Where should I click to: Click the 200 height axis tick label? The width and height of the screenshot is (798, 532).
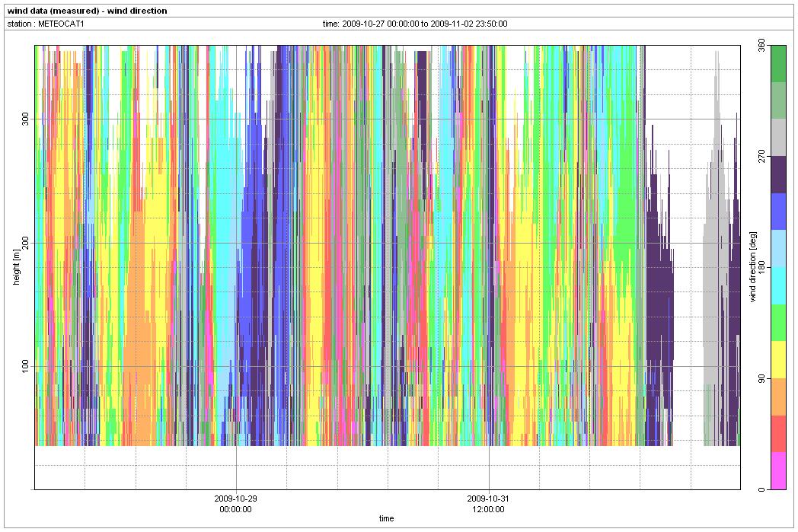pyautogui.click(x=25, y=243)
